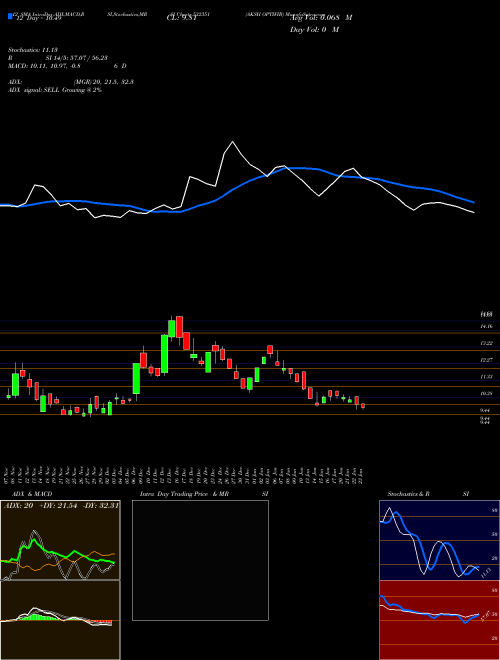Open the empty Intra Day Trading Price panel

[200, 560]
